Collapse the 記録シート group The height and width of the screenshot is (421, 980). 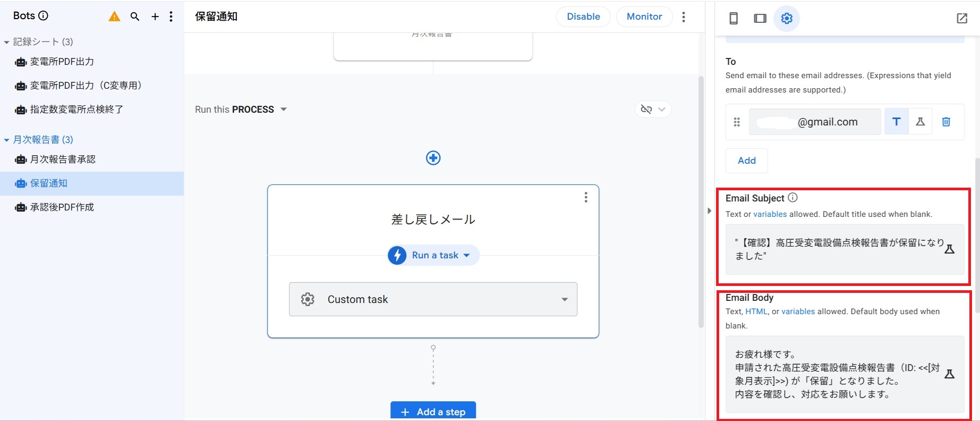[6, 42]
